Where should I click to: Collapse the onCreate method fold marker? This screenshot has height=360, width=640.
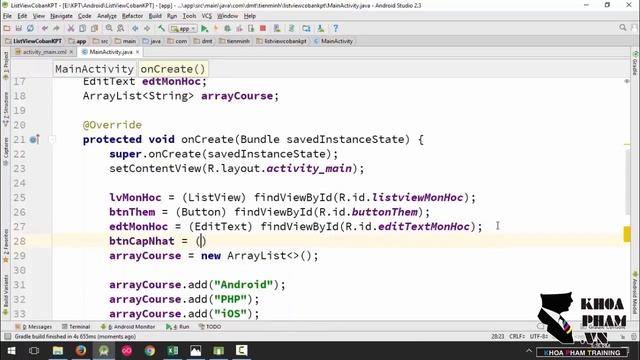[x=52, y=140]
